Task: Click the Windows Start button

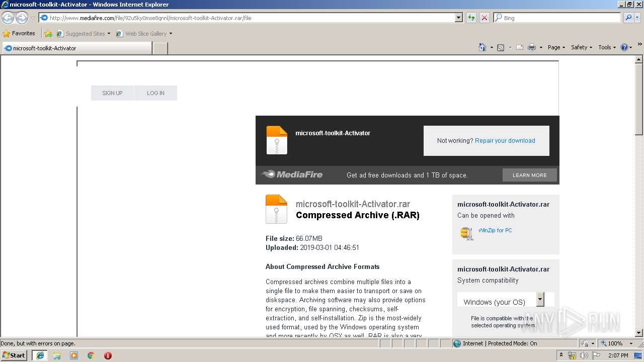Action: coord(14,355)
